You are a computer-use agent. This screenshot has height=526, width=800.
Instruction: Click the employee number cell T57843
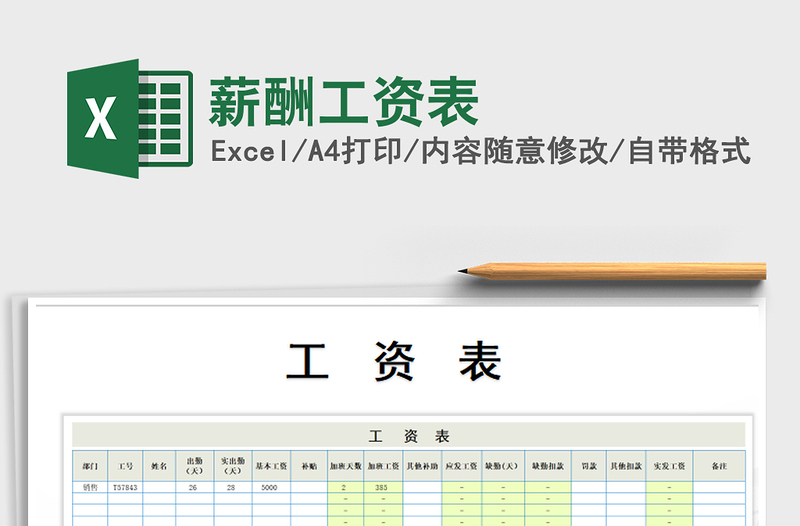(126, 487)
